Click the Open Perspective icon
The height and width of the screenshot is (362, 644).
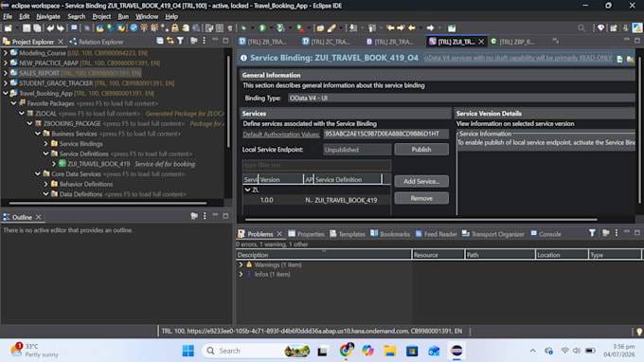[x=614, y=27]
